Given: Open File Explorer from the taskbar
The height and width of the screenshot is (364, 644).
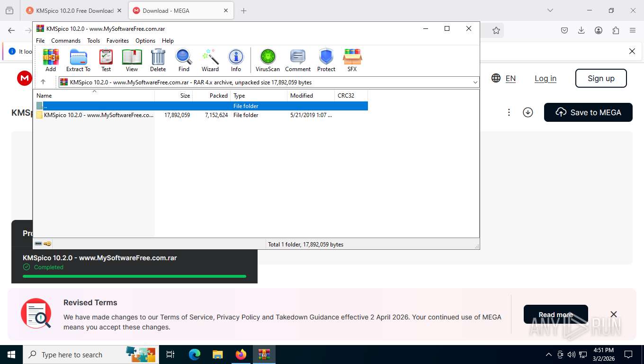Looking at the screenshot, I should 218,355.
